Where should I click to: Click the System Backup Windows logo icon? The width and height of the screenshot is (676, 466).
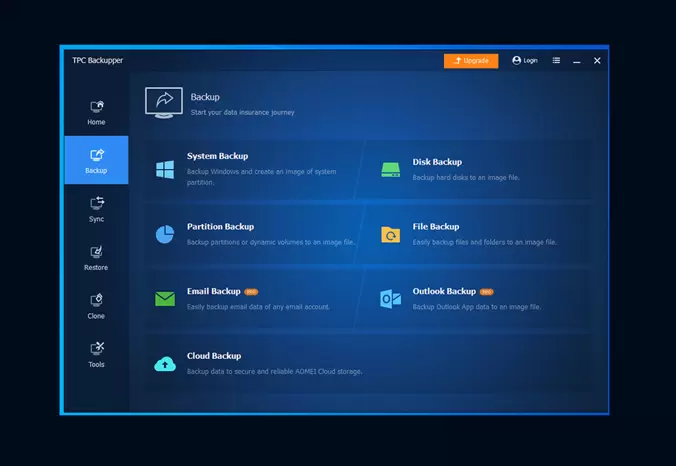click(165, 170)
